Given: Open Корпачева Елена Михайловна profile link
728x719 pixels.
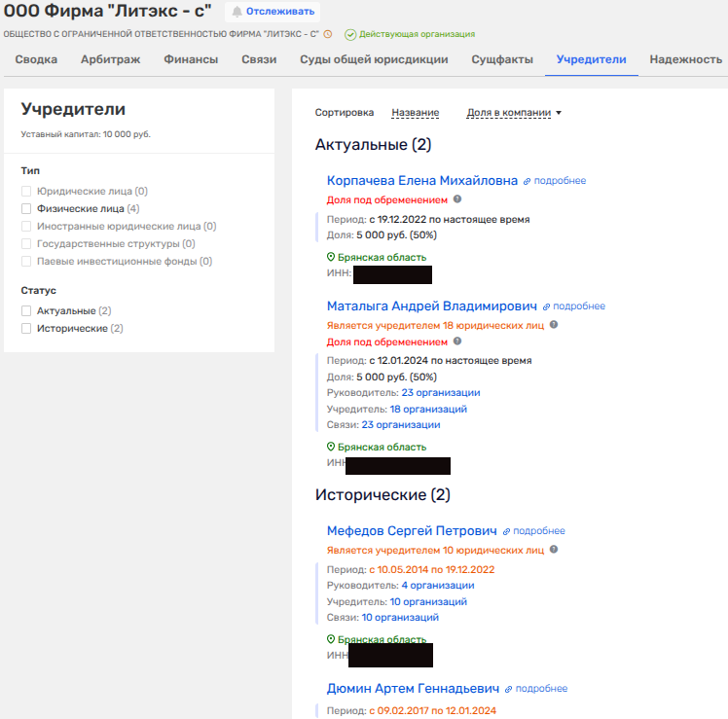Looking at the screenshot, I should click(x=422, y=180).
